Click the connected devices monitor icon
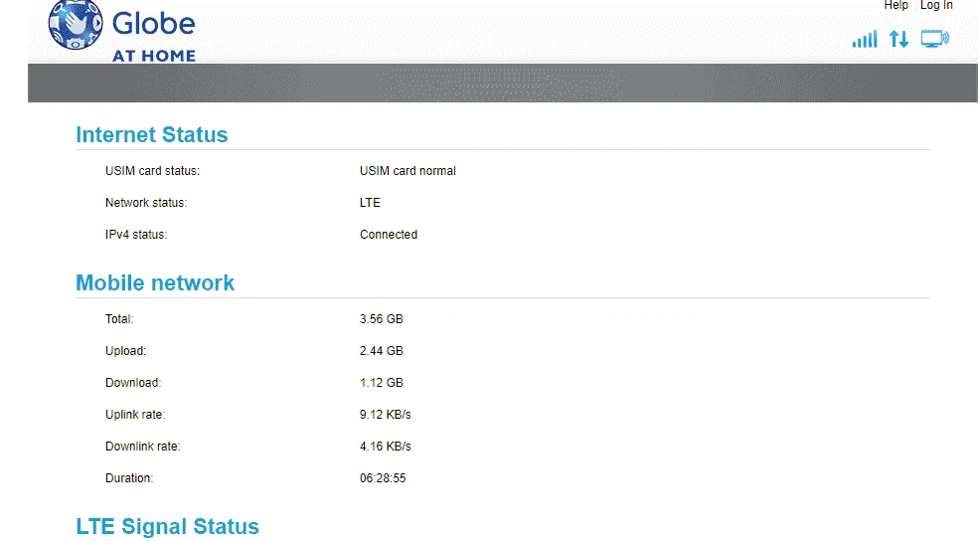The image size is (980, 541). pos(935,39)
